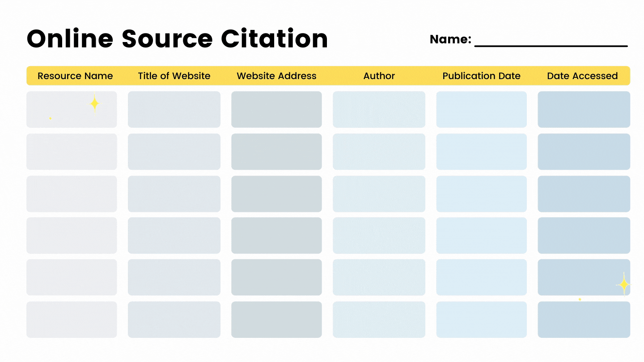Click the tiny sparkle below the fifth Date Accessed cell
The width and height of the screenshot is (644, 362).
580,299
